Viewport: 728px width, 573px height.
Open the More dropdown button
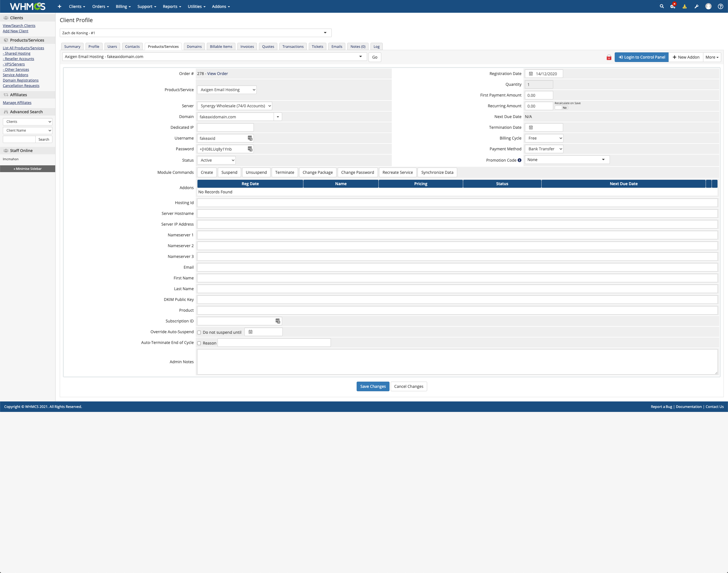(x=712, y=57)
